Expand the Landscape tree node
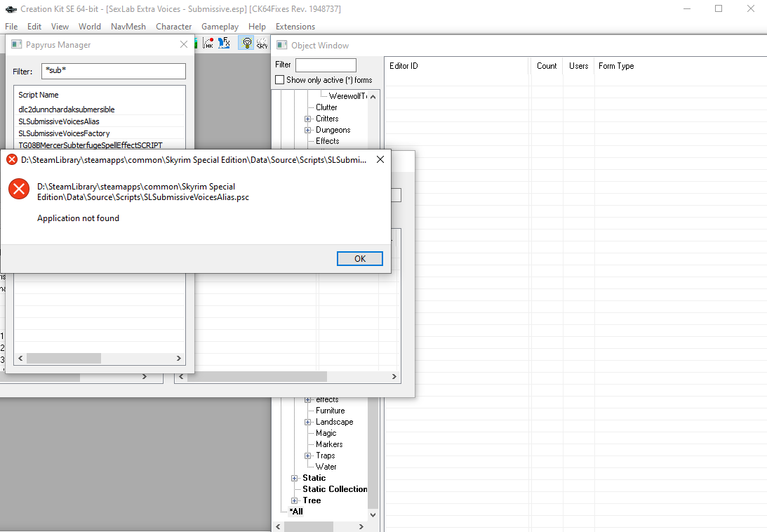 pos(307,422)
